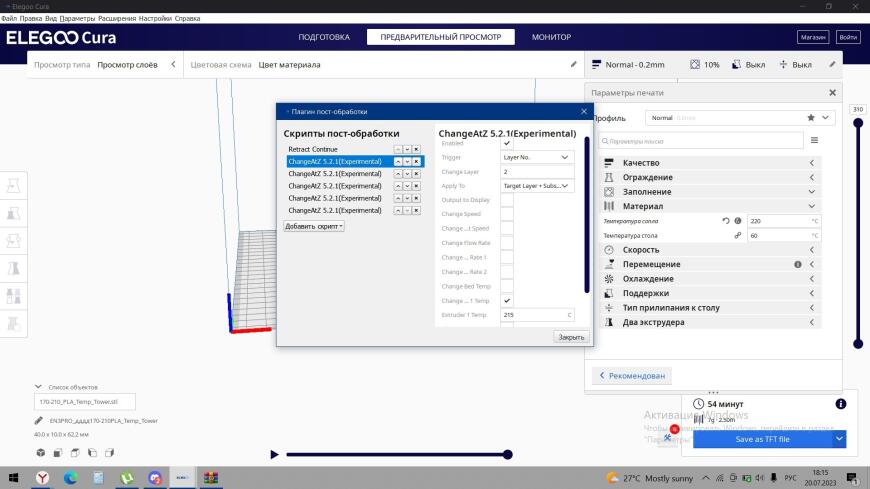Screen dimensions: 870x489
Task: Open the Магазин marketplace button
Action: point(813,37)
